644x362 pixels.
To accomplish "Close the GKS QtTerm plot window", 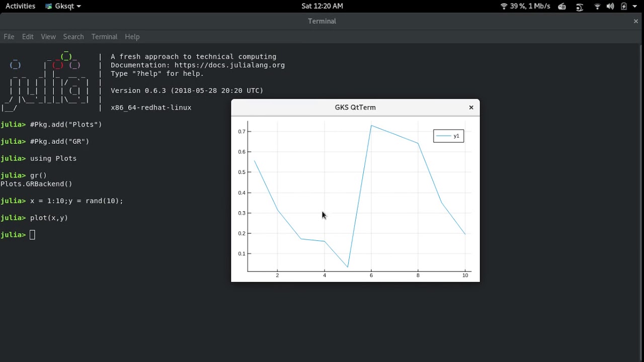I will 471,107.
